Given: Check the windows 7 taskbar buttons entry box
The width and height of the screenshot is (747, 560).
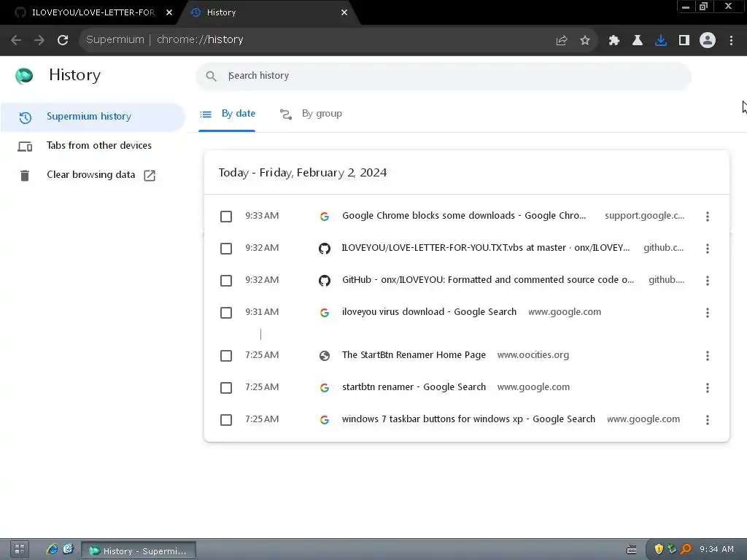Looking at the screenshot, I should [226, 420].
